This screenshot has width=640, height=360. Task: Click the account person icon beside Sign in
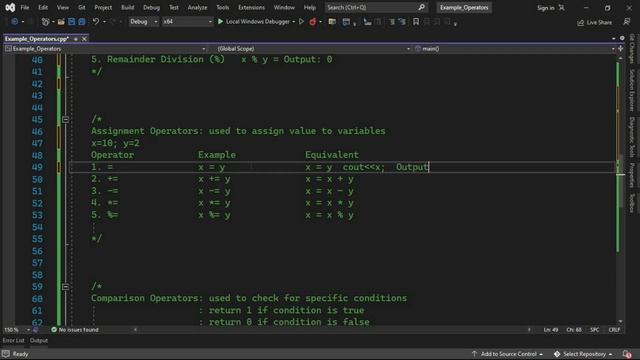point(562,7)
